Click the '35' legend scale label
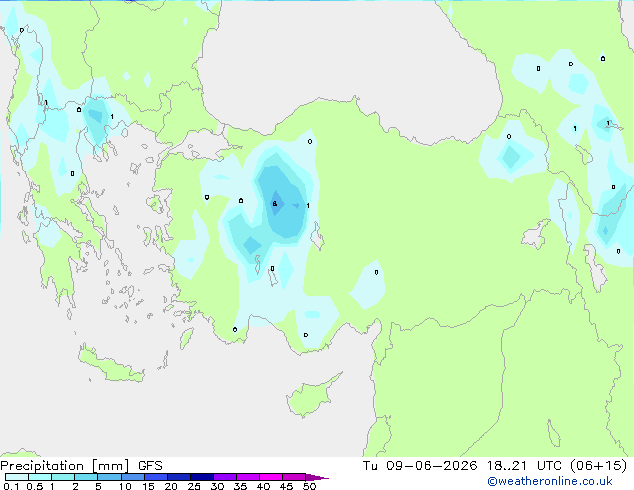This screenshot has width=634, height=490. pyautogui.click(x=240, y=486)
